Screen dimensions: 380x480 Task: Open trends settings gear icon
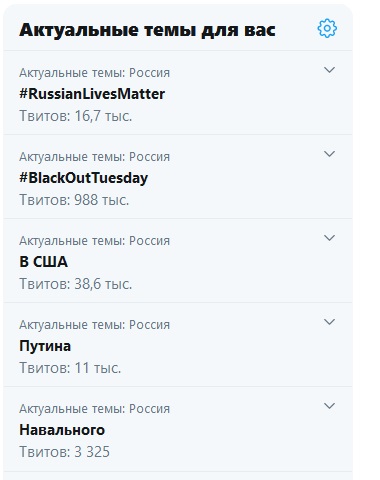pyautogui.click(x=327, y=28)
